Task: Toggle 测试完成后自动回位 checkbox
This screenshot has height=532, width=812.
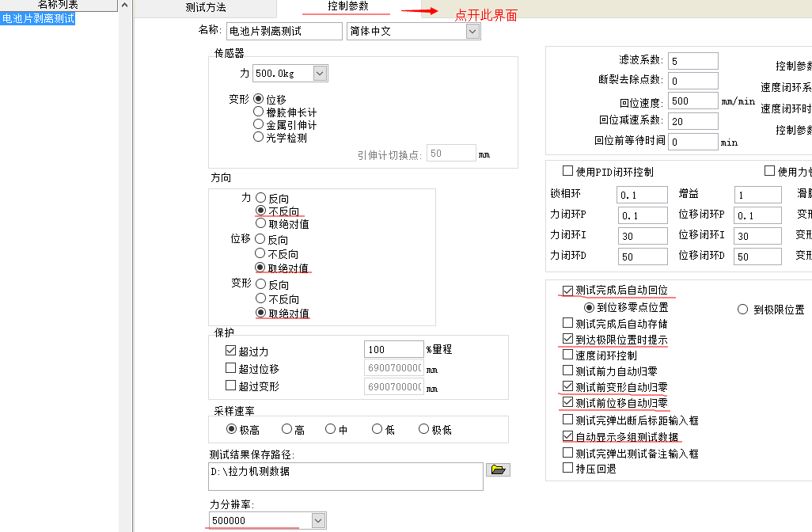Action: pos(567,291)
